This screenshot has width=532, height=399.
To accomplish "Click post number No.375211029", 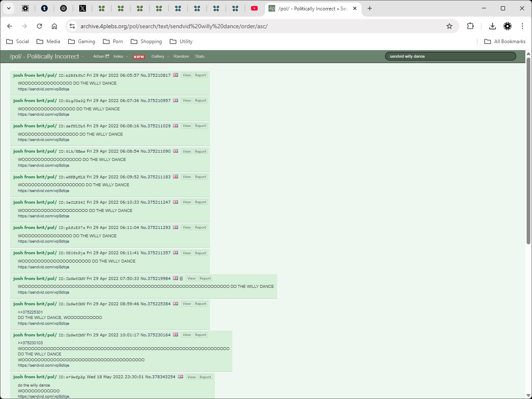I will (156, 126).
